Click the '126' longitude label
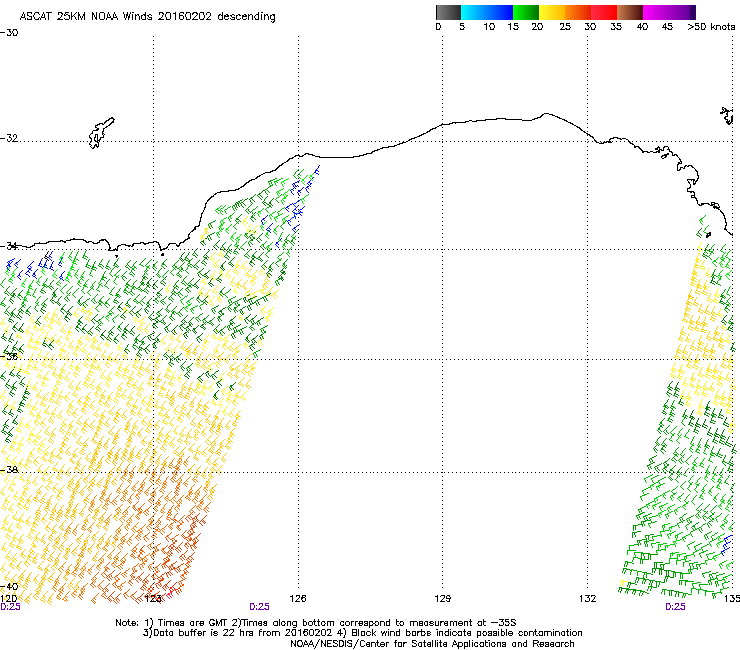Viewport: 740px width, 650px height. point(298,599)
